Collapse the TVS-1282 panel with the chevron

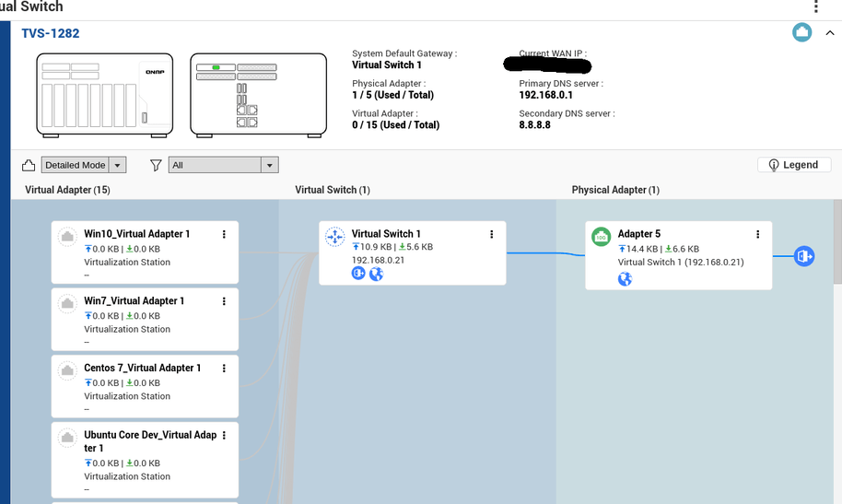(830, 33)
